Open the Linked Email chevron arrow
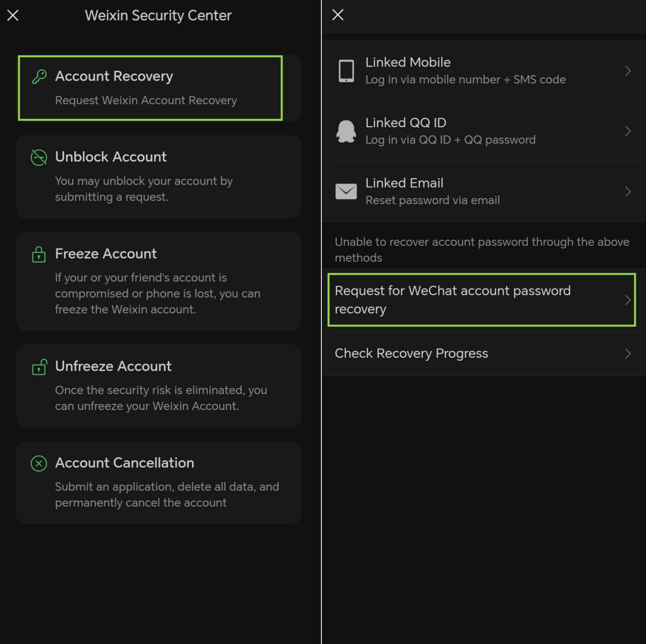The width and height of the screenshot is (646, 644). (628, 191)
